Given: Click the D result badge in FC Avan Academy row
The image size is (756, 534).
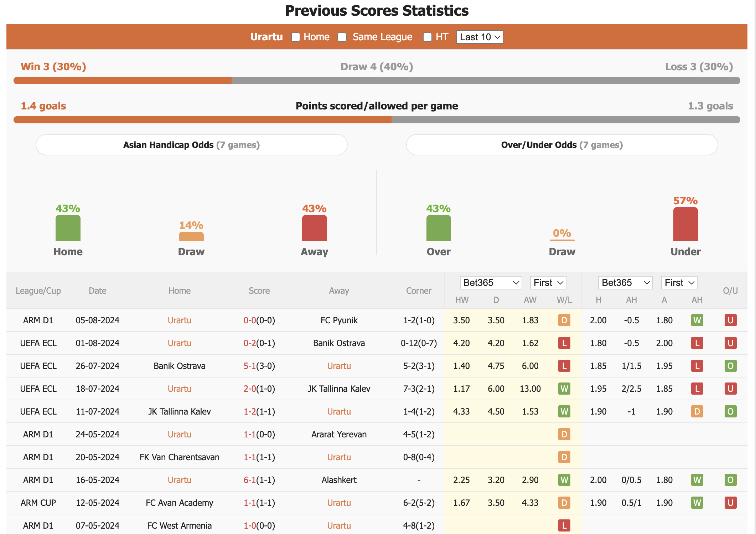Looking at the screenshot, I should [x=564, y=503].
